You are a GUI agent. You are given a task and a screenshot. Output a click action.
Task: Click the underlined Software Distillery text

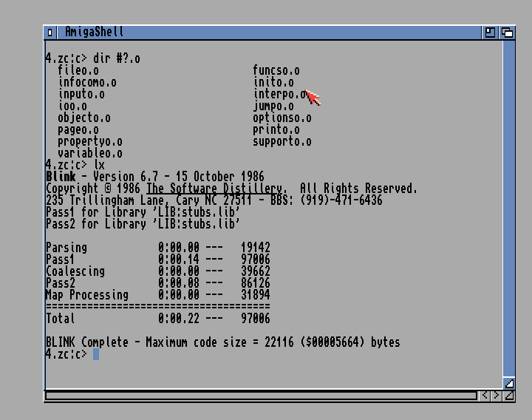[214, 189]
